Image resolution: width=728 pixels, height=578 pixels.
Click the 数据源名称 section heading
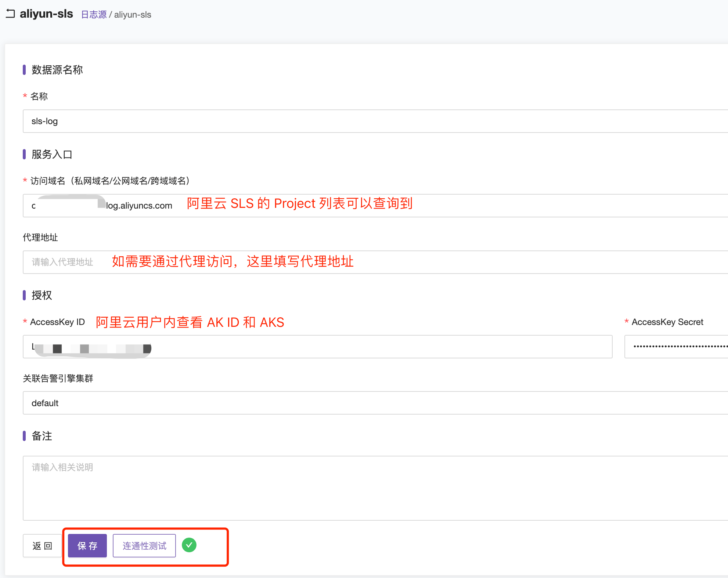point(57,70)
